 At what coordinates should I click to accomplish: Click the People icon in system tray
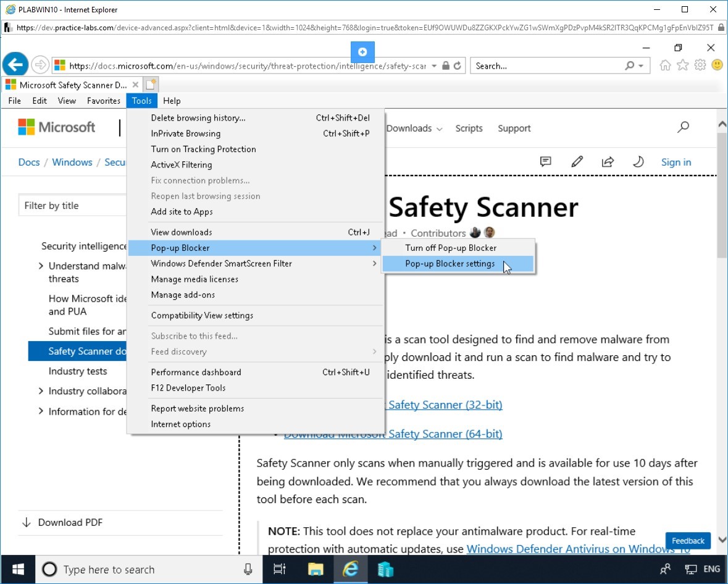[665, 569]
